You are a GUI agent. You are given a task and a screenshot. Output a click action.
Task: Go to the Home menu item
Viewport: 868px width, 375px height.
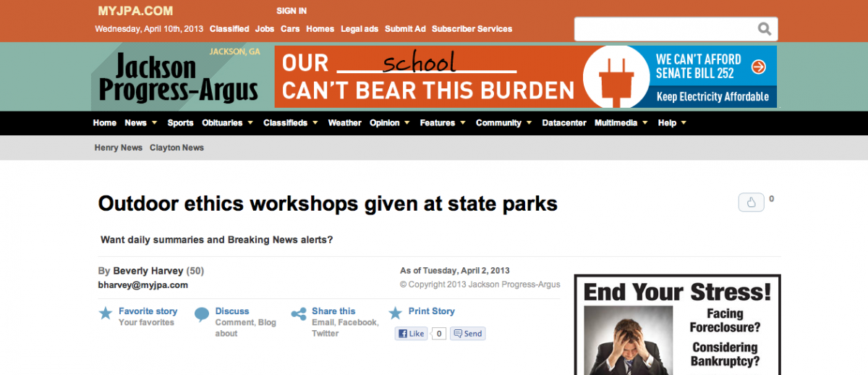pyautogui.click(x=105, y=123)
